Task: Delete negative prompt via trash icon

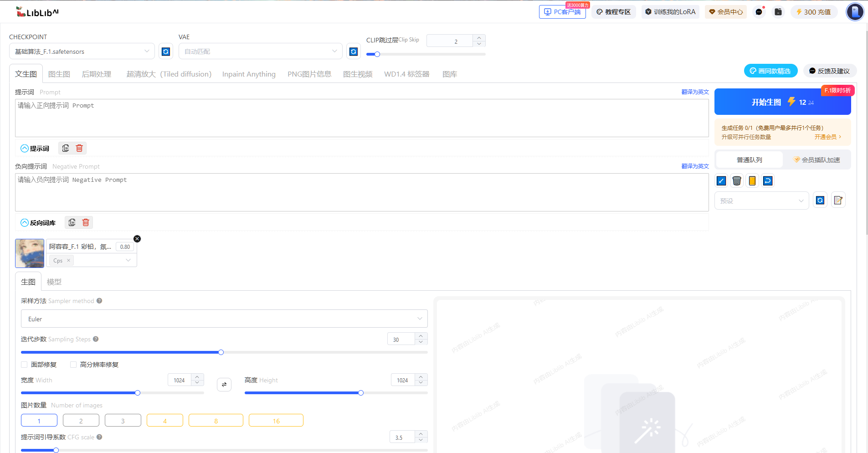Action: [x=85, y=222]
